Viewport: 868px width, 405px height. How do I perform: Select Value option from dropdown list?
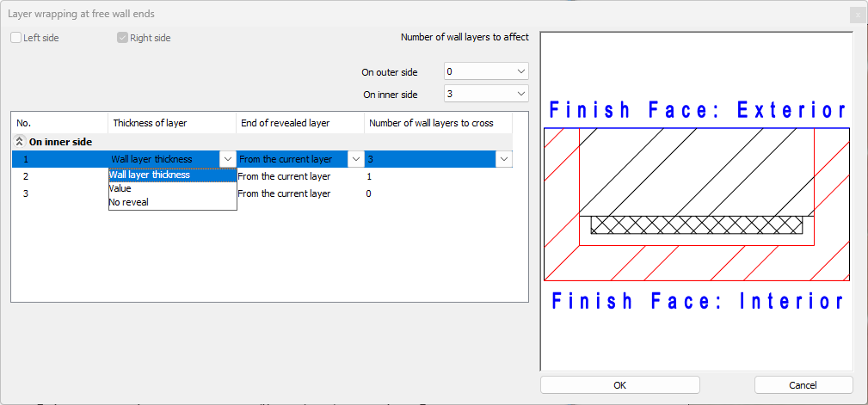[x=173, y=188]
